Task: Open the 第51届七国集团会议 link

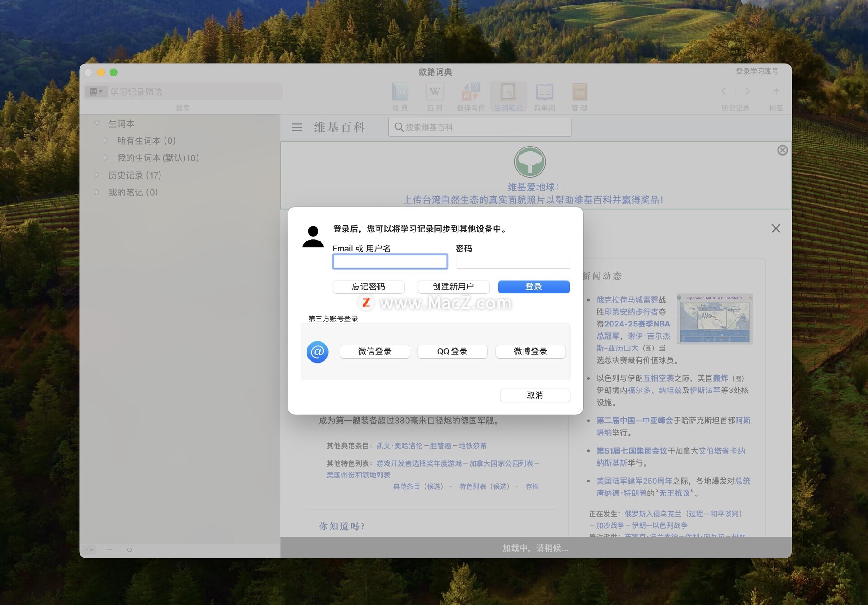Action: pyautogui.click(x=632, y=451)
